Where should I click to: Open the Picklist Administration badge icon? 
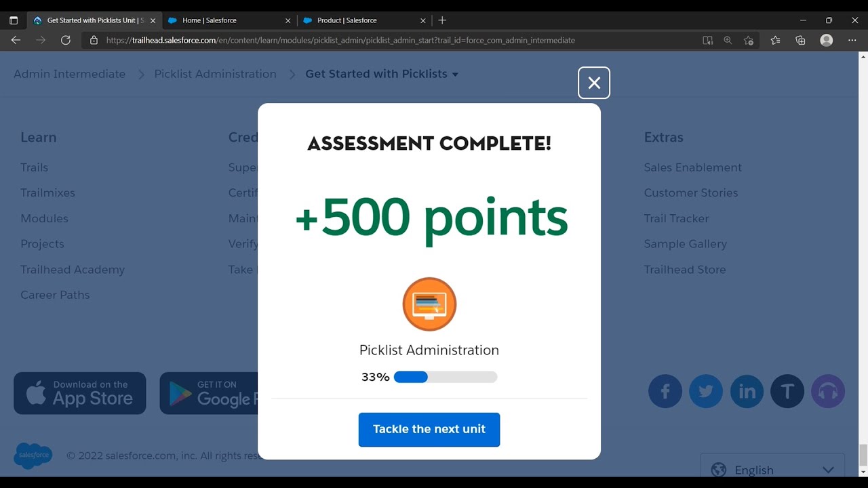(429, 304)
